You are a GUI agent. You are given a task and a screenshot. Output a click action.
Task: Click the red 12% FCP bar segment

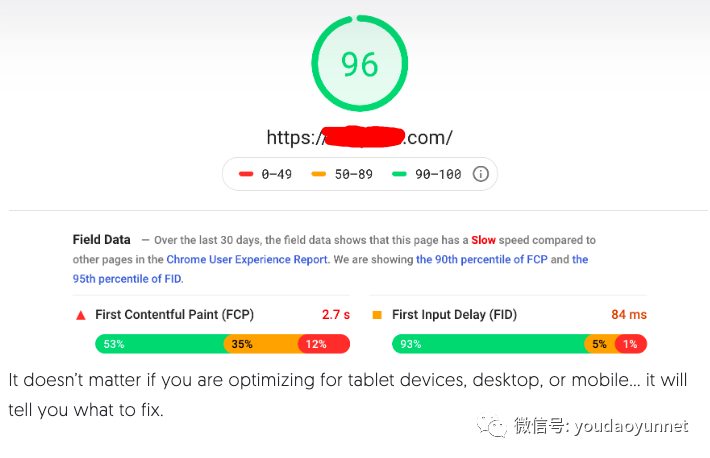point(324,344)
